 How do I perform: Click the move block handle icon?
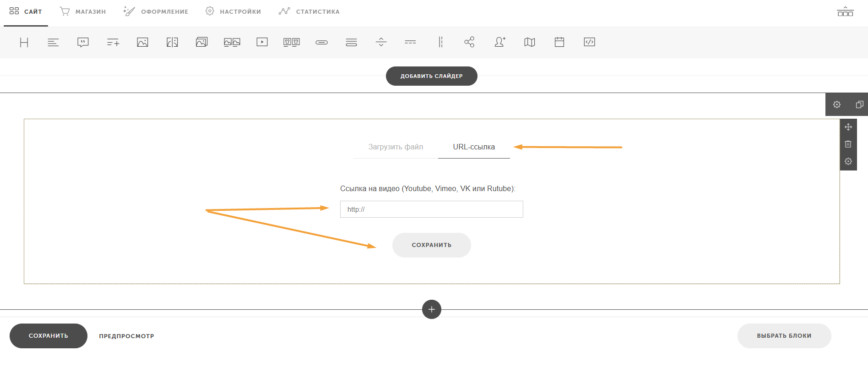click(848, 127)
